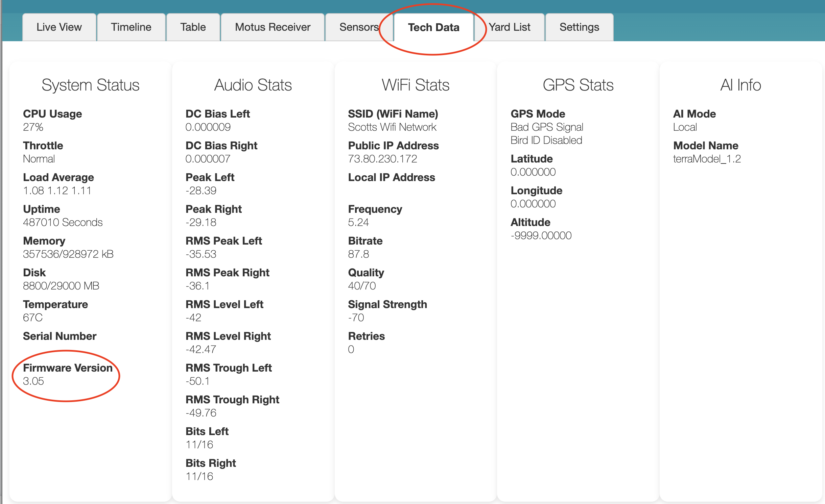Select Peak Left value -28.39
825x504 pixels.
[x=201, y=191]
